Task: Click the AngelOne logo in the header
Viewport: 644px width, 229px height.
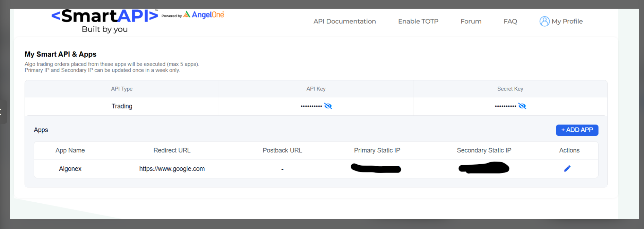Action: [x=204, y=15]
